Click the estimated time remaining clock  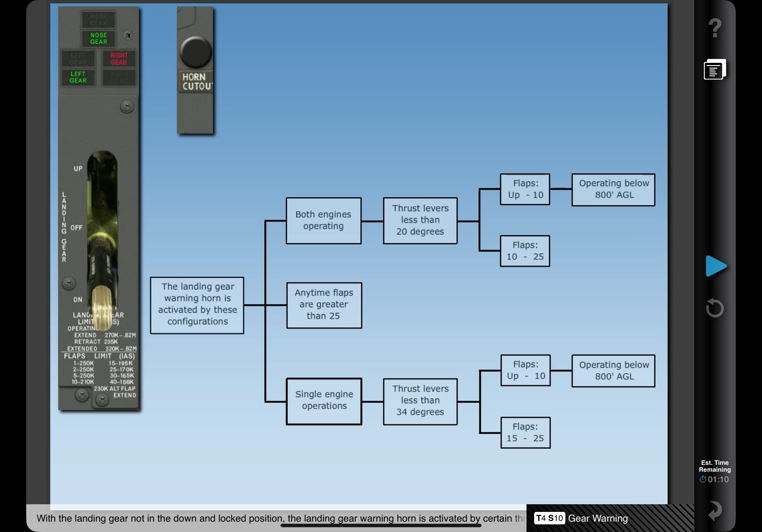[714, 479]
